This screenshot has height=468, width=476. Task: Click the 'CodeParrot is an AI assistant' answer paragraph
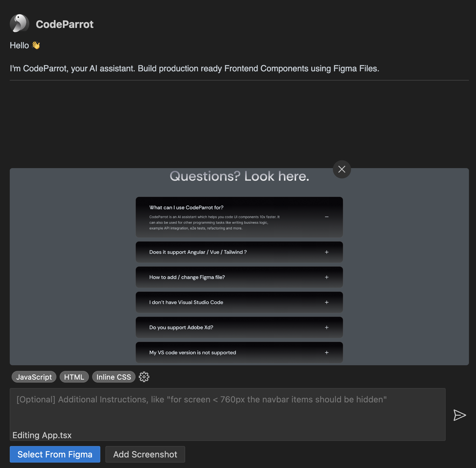click(x=214, y=223)
